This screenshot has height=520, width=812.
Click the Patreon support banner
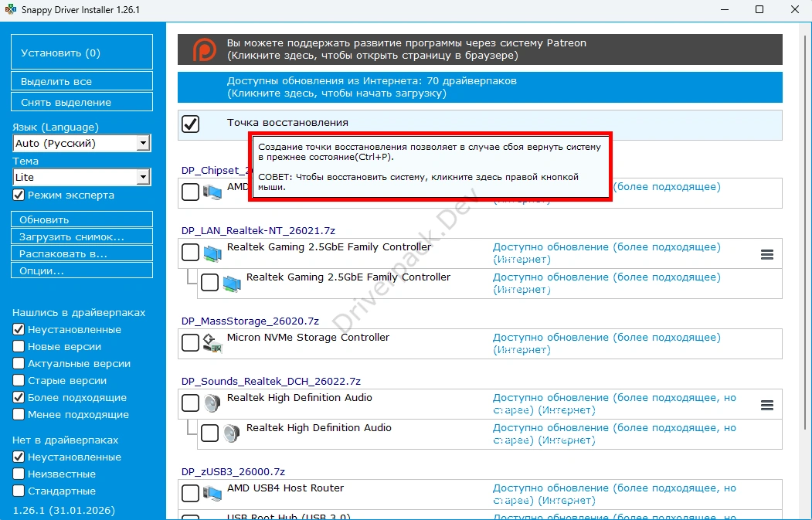click(x=480, y=49)
